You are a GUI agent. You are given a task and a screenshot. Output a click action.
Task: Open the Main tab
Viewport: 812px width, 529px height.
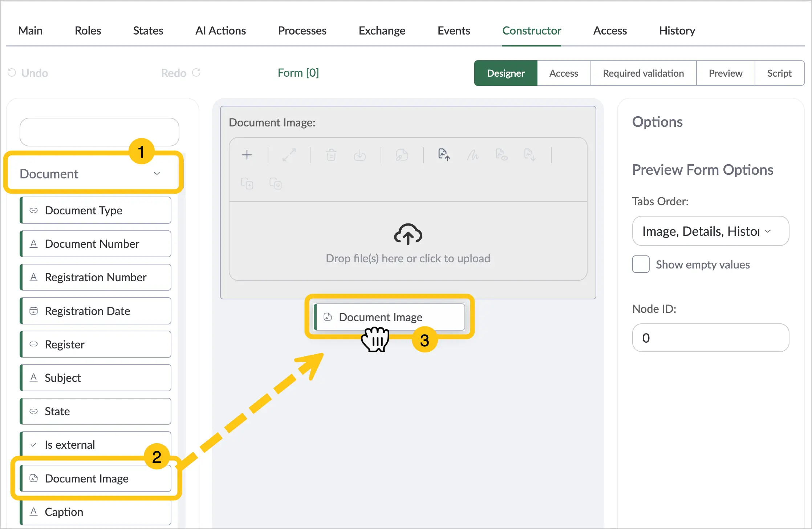point(31,31)
